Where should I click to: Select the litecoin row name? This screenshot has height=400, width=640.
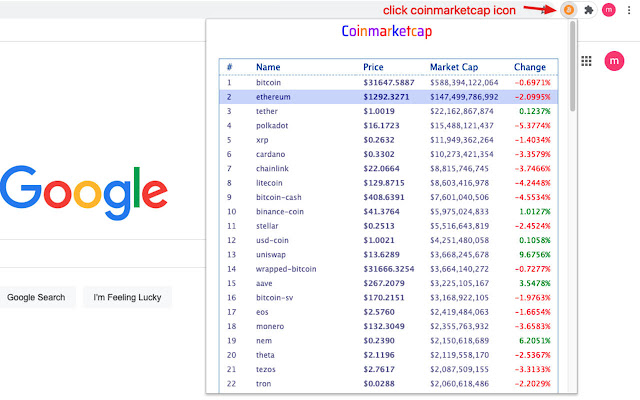click(x=269, y=183)
